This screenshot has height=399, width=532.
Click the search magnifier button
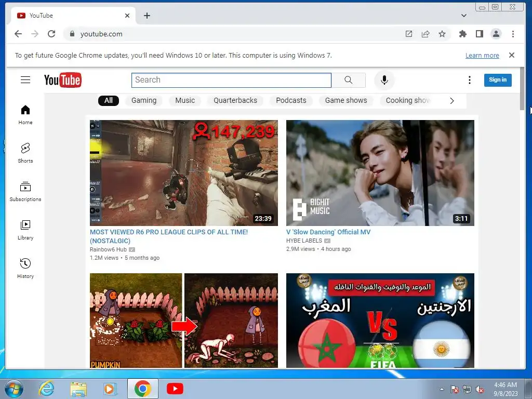click(349, 80)
